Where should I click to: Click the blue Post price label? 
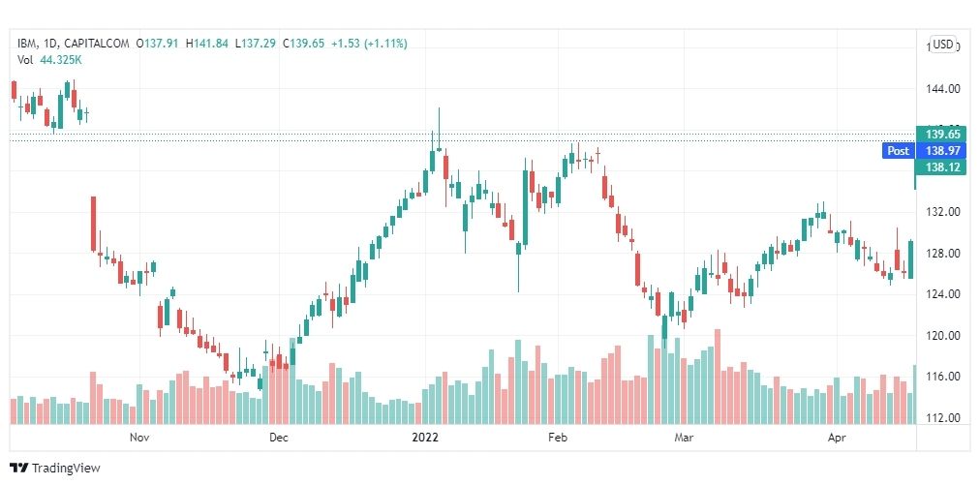click(x=898, y=151)
